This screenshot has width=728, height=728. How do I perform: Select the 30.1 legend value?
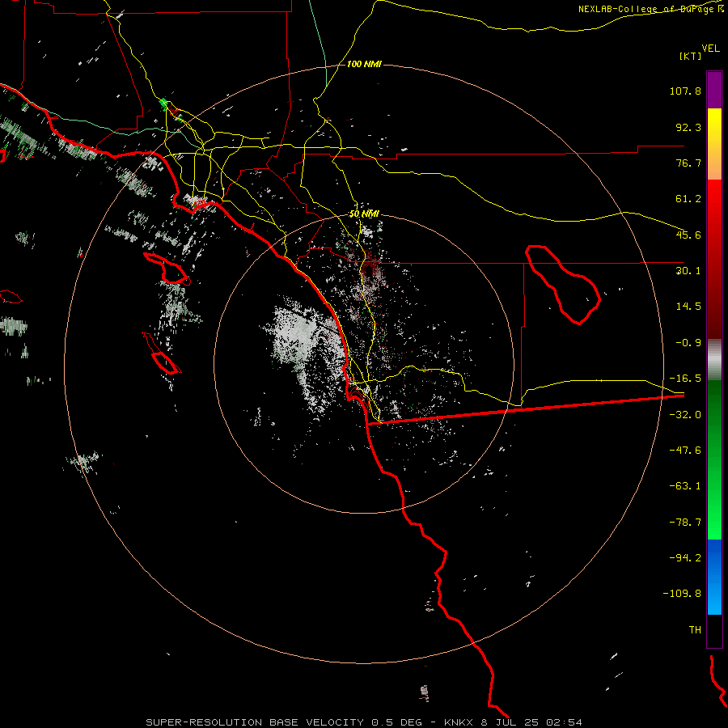(x=688, y=271)
